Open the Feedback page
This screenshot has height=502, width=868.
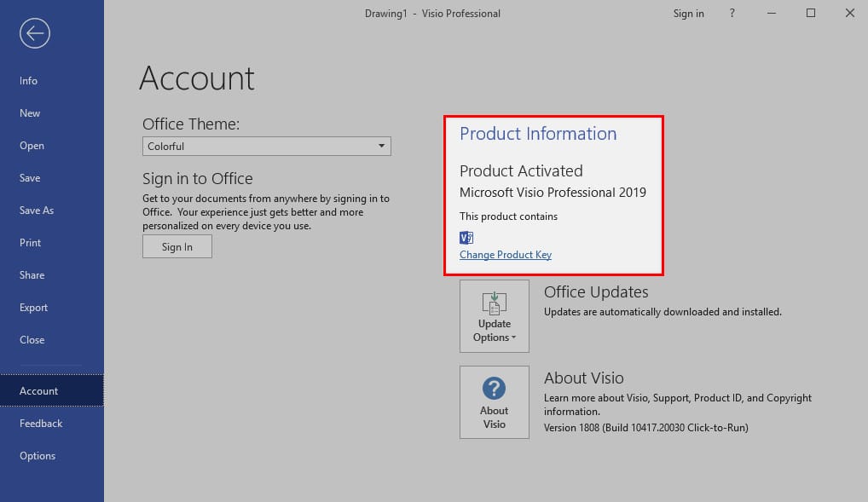(x=41, y=424)
